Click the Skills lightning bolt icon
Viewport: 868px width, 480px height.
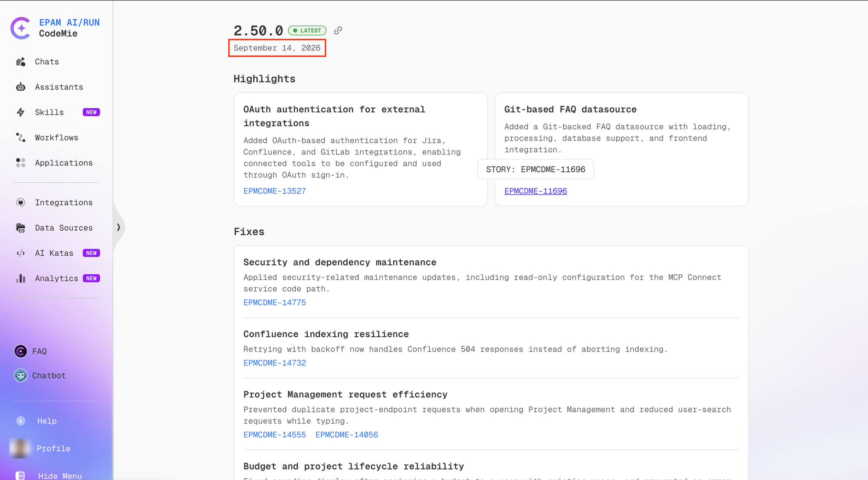point(20,112)
